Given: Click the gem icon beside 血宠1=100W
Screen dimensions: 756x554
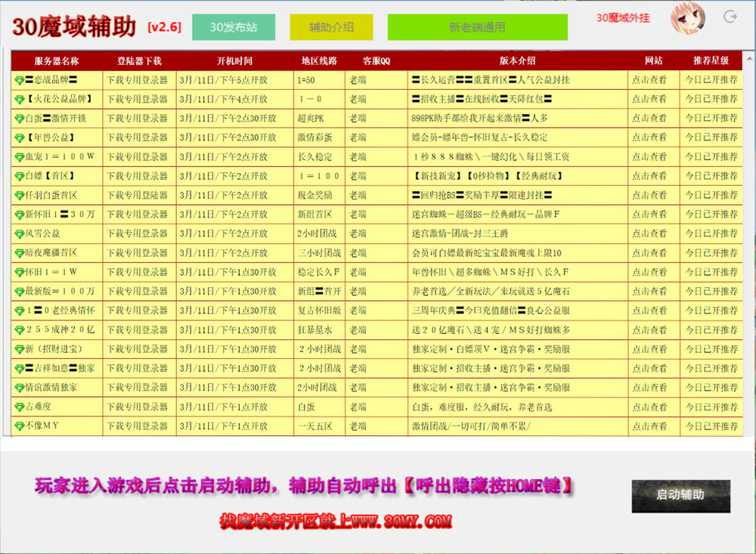Looking at the screenshot, I should 19,156.
